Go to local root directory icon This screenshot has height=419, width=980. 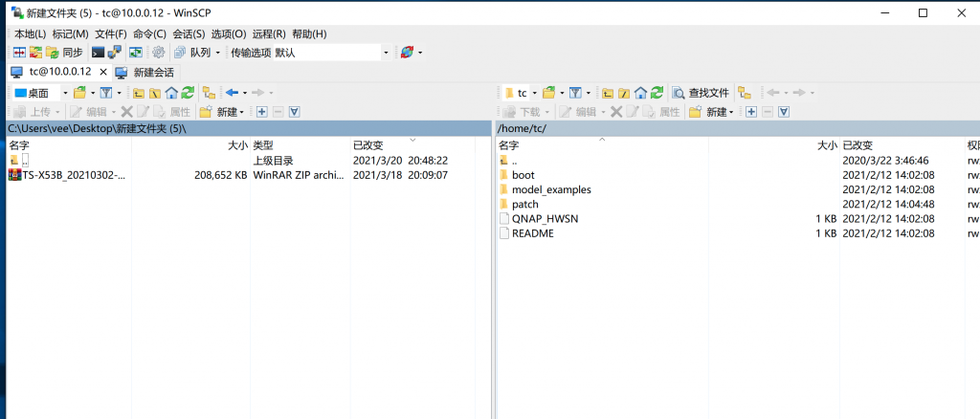[155, 93]
